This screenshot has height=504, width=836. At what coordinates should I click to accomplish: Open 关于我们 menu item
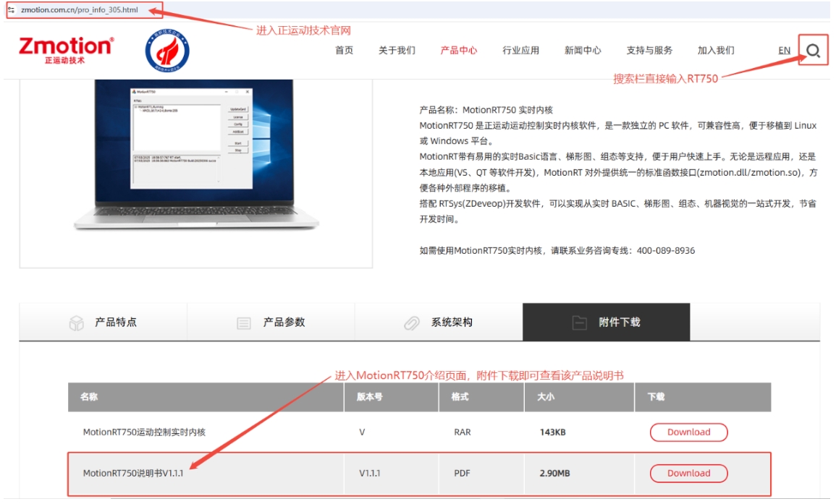pos(397,50)
